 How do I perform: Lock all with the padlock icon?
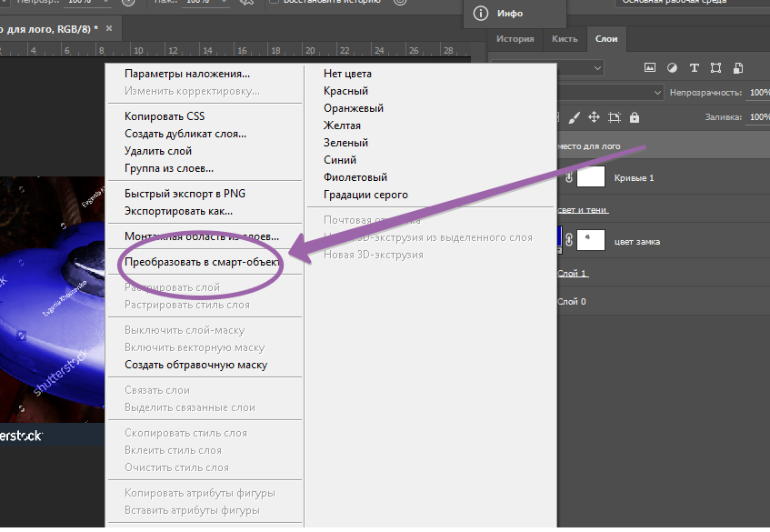coord(635,117)
